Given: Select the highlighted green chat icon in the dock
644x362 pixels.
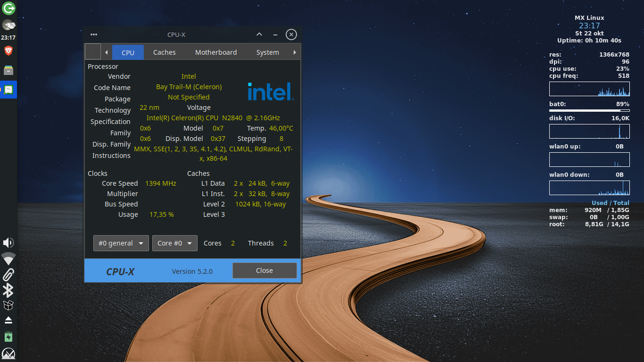Looking at the screenshot, I should tap(8, 89).
